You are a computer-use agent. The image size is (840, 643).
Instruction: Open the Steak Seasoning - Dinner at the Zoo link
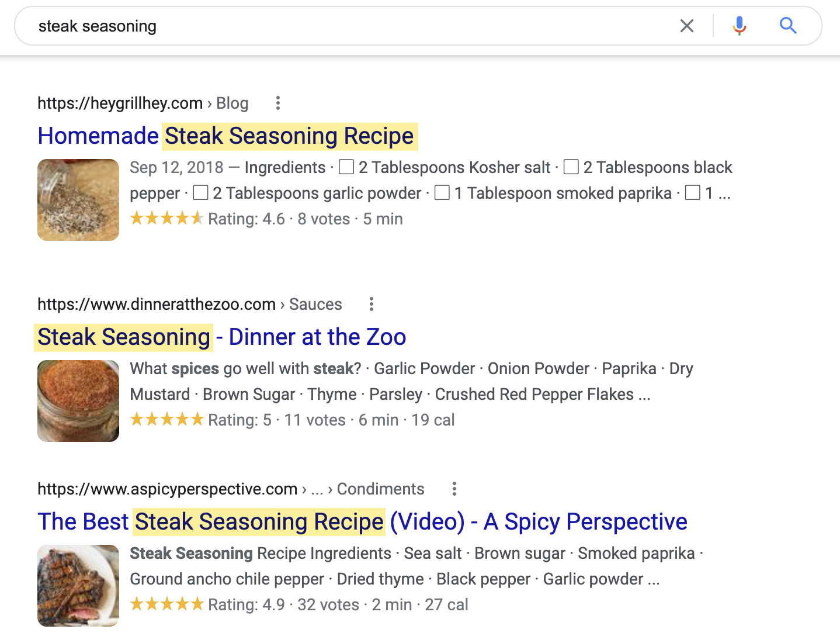[x=221, y=337]
